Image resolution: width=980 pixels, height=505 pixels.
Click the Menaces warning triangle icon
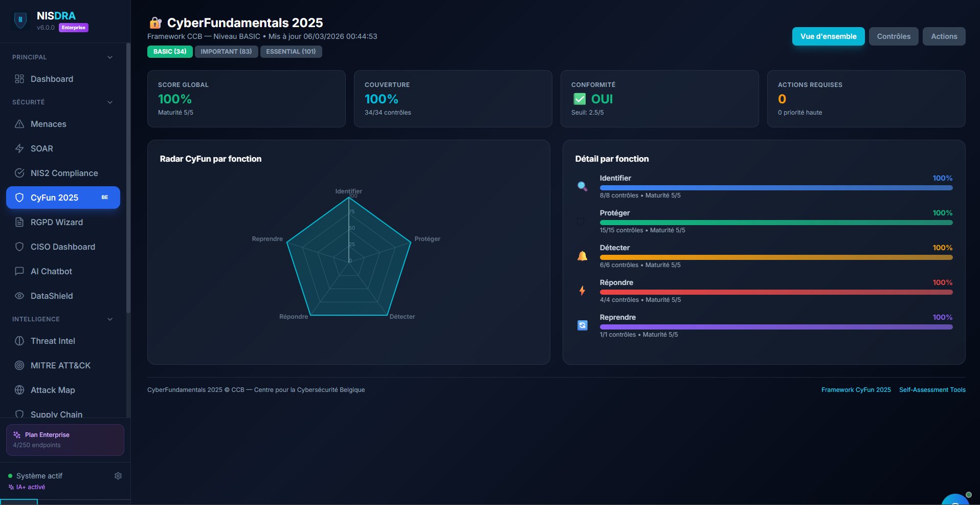pos(19,124)
